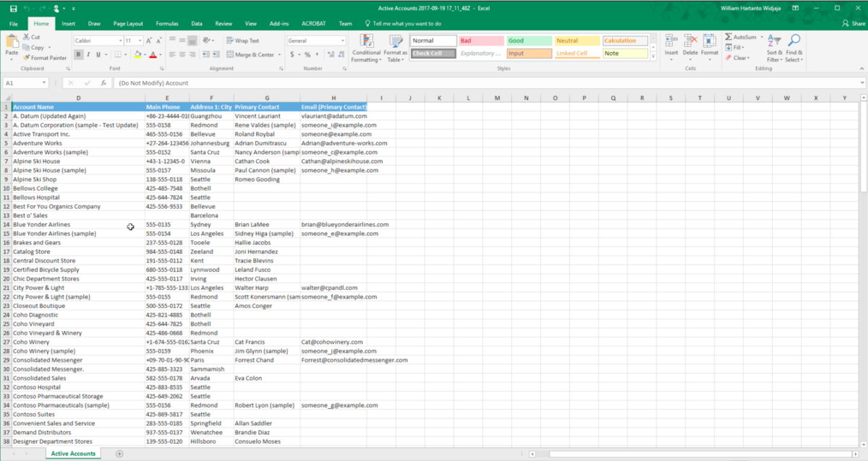The width and height of the screenshot is (868, 461).
Task: Open the Name Box dropdown arrow
Action: 45,83
